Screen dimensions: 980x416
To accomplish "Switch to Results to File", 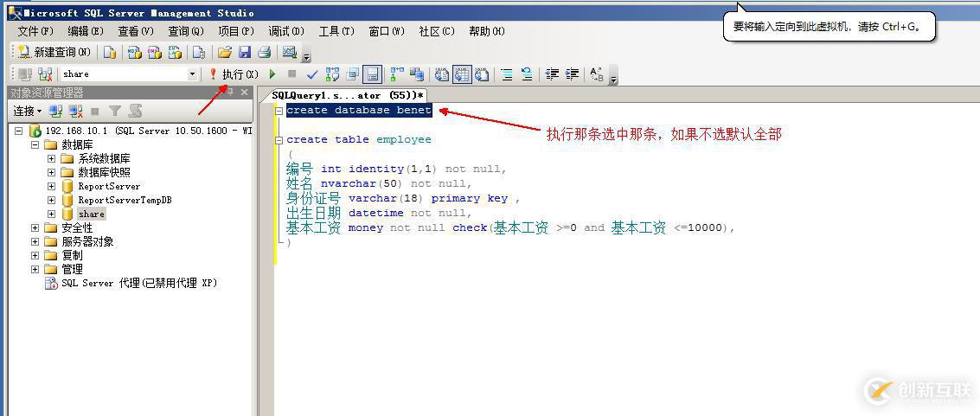I will (482, 74).
